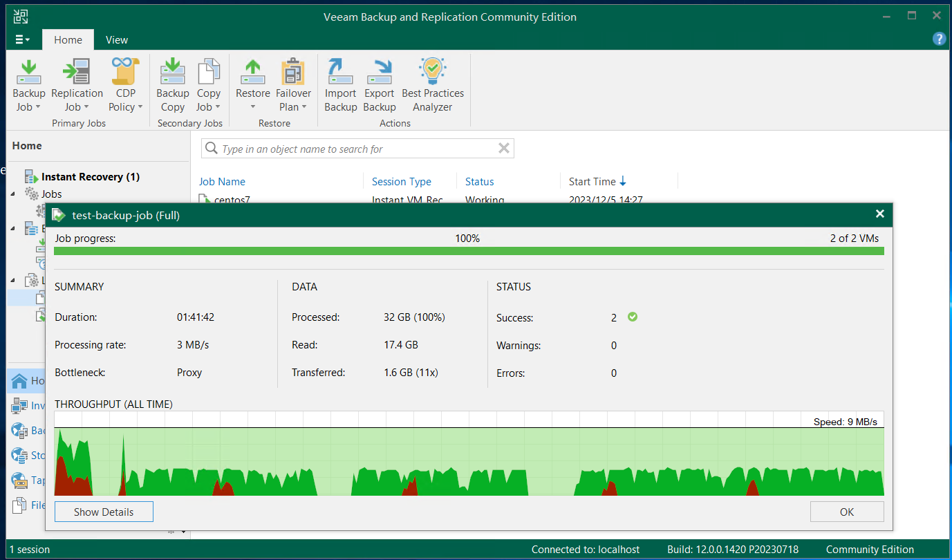
Task: Click the job progress bar
Action: [x=469, y=251]
